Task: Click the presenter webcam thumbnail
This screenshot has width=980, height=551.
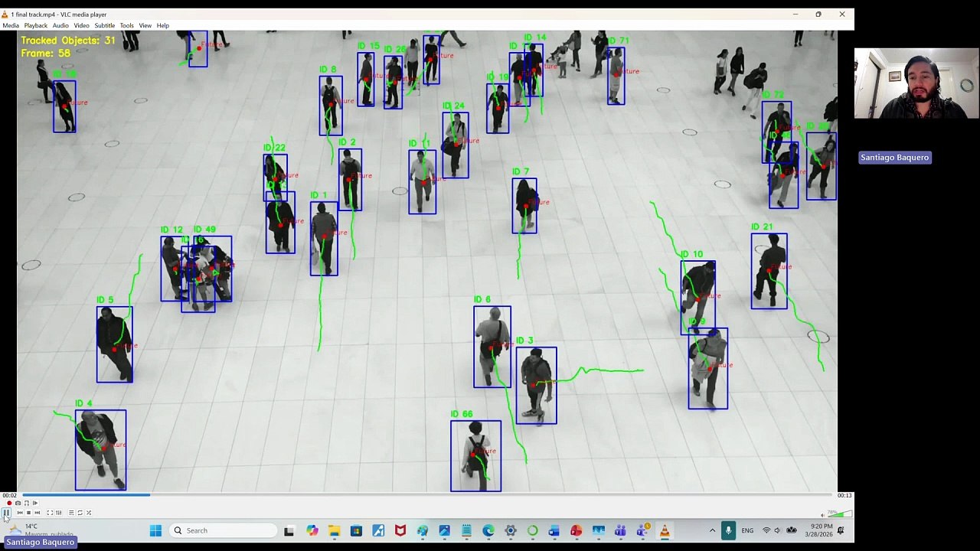Action: click(916, 83)
